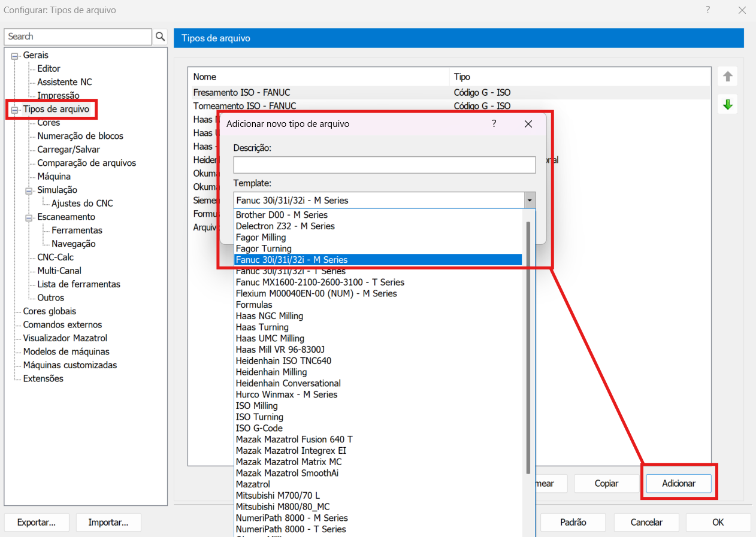The image size is (756, 537).
Task: Collapse the Gerais tree node
Action: click(x=15, y=56)
